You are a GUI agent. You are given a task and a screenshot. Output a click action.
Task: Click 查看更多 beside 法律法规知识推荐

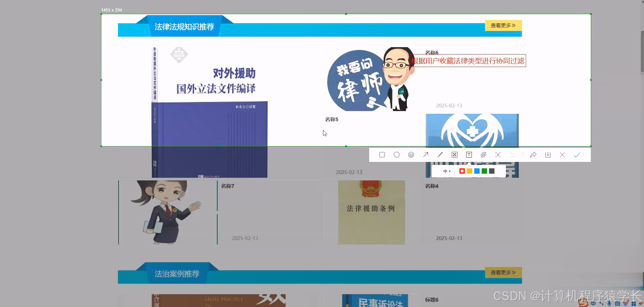[503, 25]
